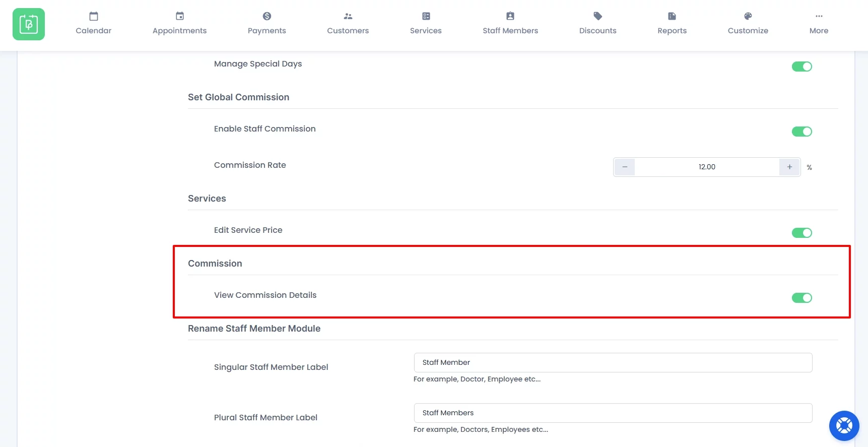Expand the More menu
Image resolution: width=868 pixels, height=447 pixels.
819,24
